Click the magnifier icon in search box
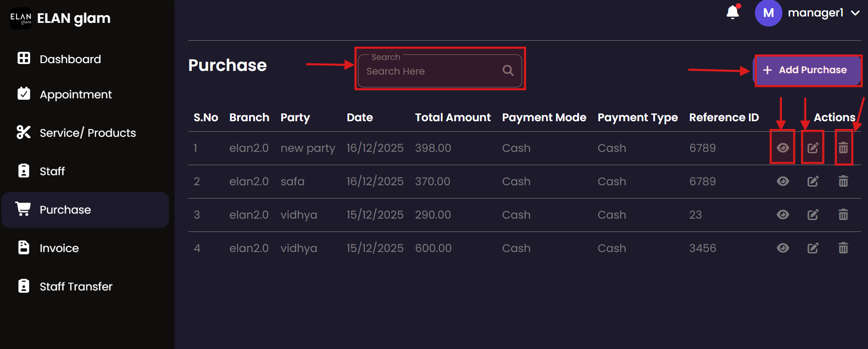Screen dimensions: 868x349 point(508,70)
